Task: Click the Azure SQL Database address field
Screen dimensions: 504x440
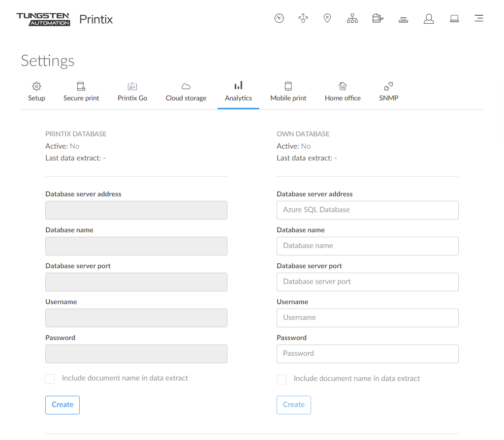Action: pos(367,210)
